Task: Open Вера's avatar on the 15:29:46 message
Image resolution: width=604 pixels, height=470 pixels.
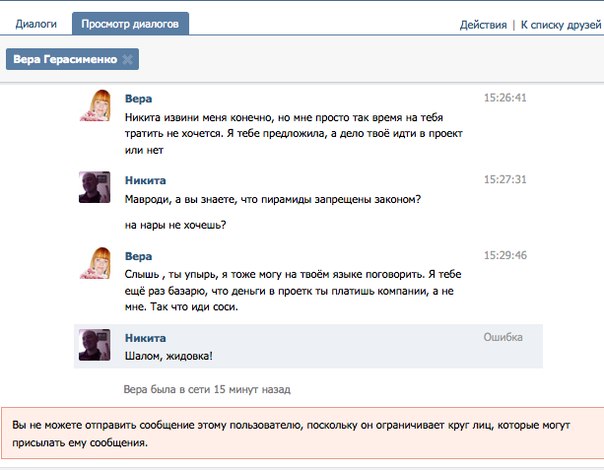Action: click(x=95, y=263)
